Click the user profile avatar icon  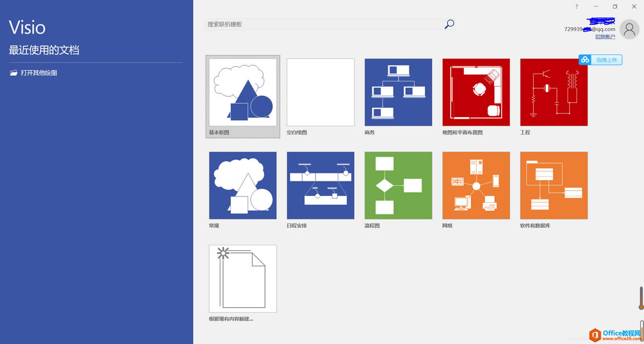coord(629,29)
